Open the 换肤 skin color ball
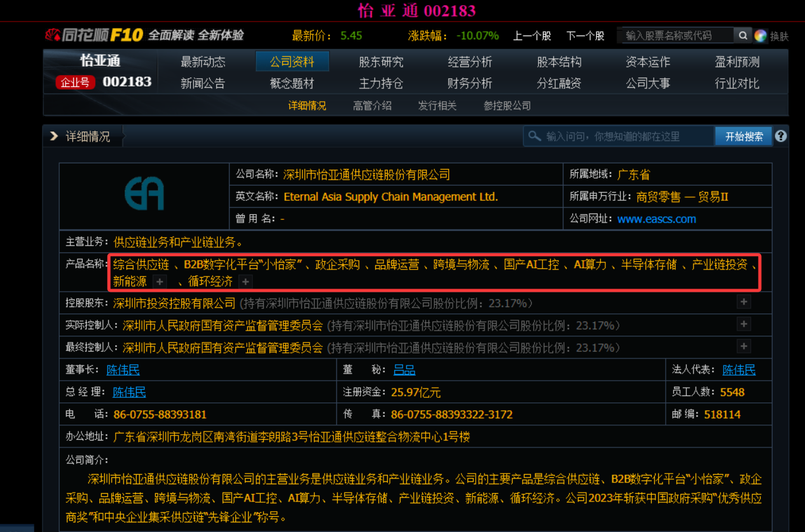Image resolution: width=805 pixels, height=532 pixels. point(760,36)
